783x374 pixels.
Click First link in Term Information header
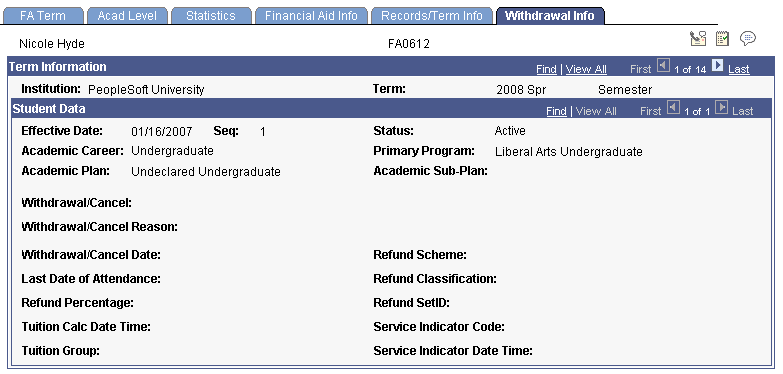point(641,69)
